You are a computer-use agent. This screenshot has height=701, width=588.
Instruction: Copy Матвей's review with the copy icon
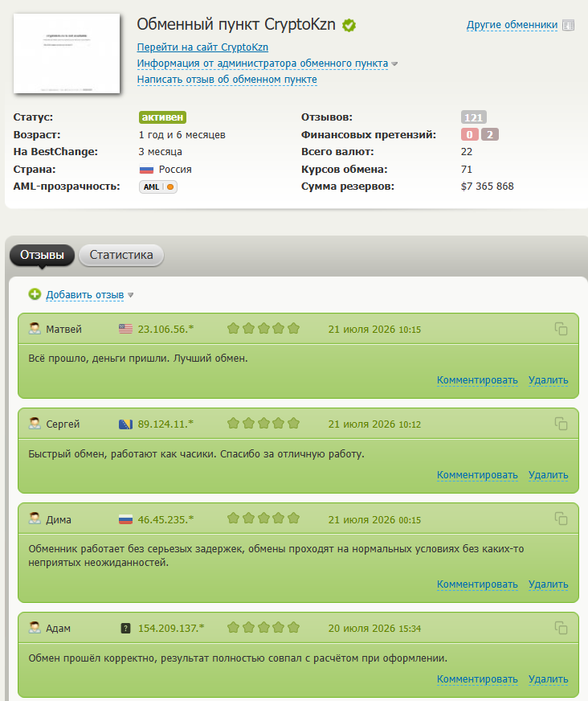coord(561,329)
